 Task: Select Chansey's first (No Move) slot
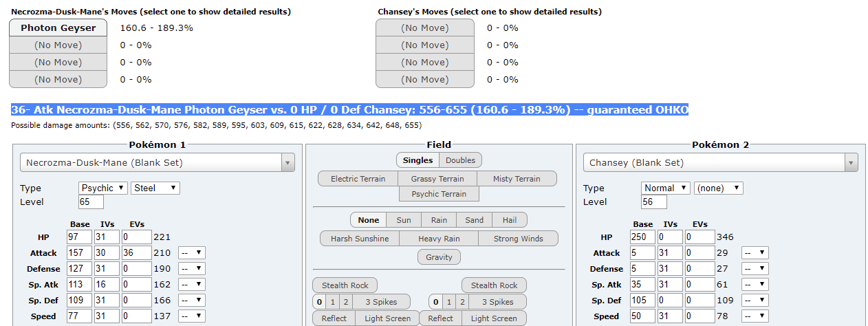tap(424, 28)
